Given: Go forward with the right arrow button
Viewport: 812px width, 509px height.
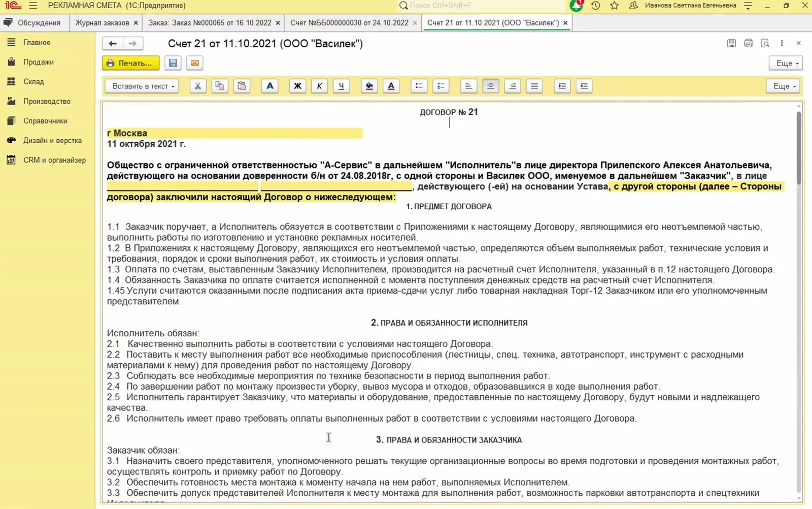Looking at the screenshot, I should [x=132, y=44].
